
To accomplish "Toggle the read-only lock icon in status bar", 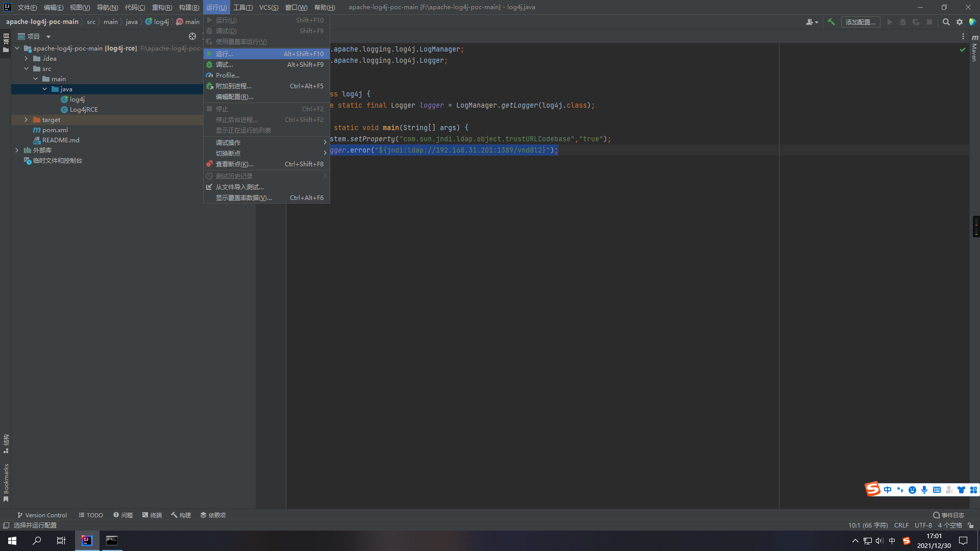I will [x=970, y=525].
